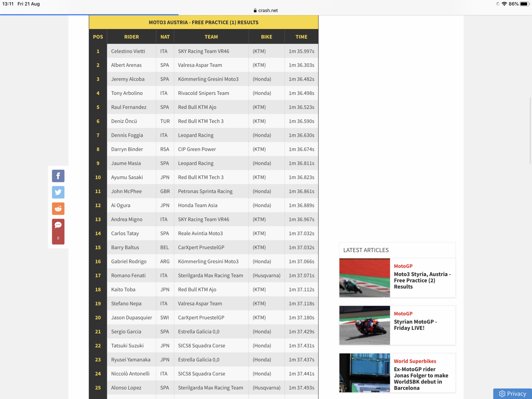Screen dimensions: 532x399
Task: Open Styrian MotoGP Friday LIVE article
Action: pyautogui.click(x=415, y=325)
